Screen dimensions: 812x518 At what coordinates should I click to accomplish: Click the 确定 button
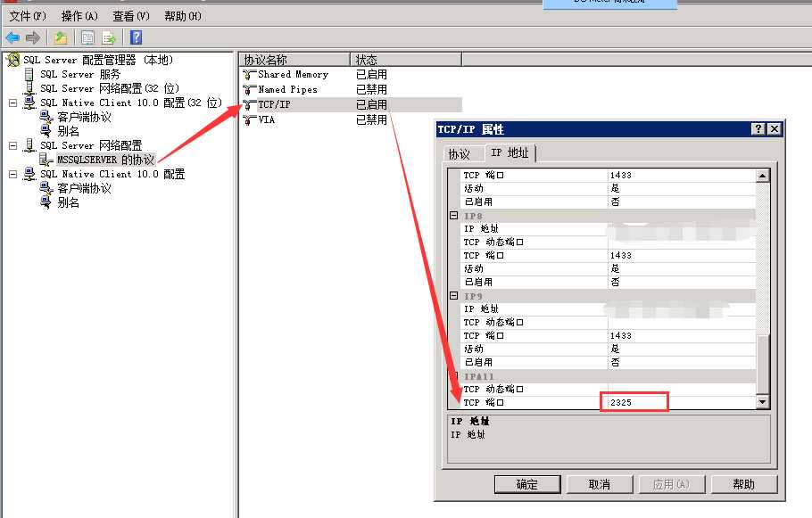click(527, 484)
